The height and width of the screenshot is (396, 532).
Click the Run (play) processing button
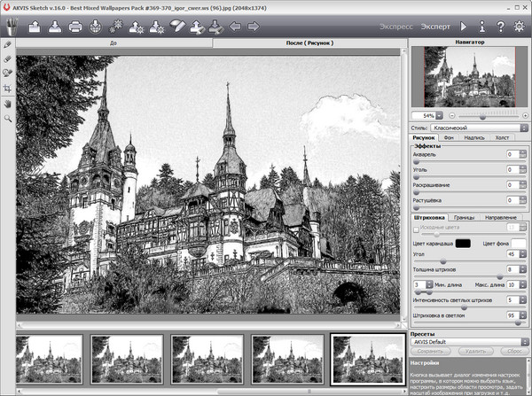tap(463, 27)
